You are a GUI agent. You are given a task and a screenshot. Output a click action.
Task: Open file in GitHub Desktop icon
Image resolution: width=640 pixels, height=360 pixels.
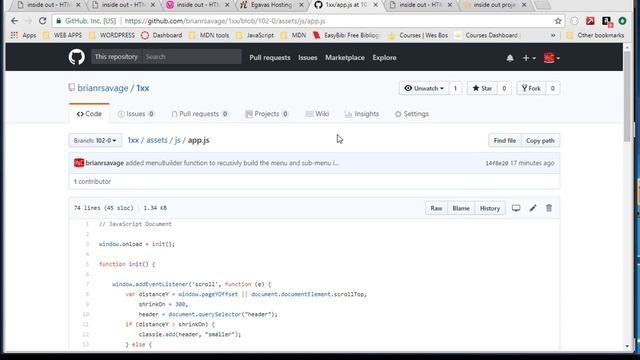516,208
